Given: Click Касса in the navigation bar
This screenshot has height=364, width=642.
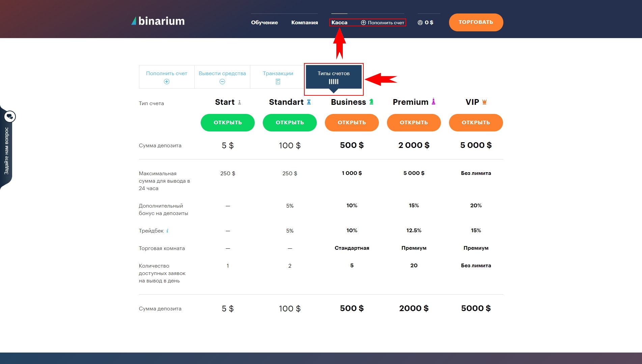Looking at the screenshot, I should [x=339, y=23].
